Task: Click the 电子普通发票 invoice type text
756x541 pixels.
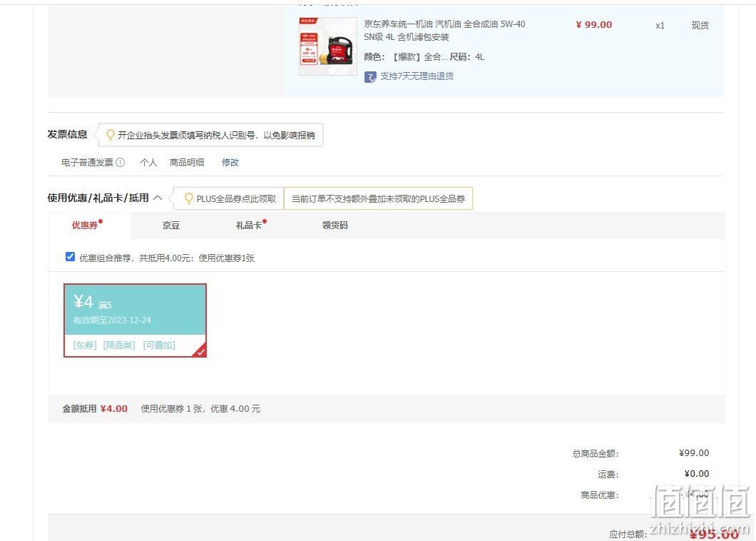Action: (x=87, y=163)
